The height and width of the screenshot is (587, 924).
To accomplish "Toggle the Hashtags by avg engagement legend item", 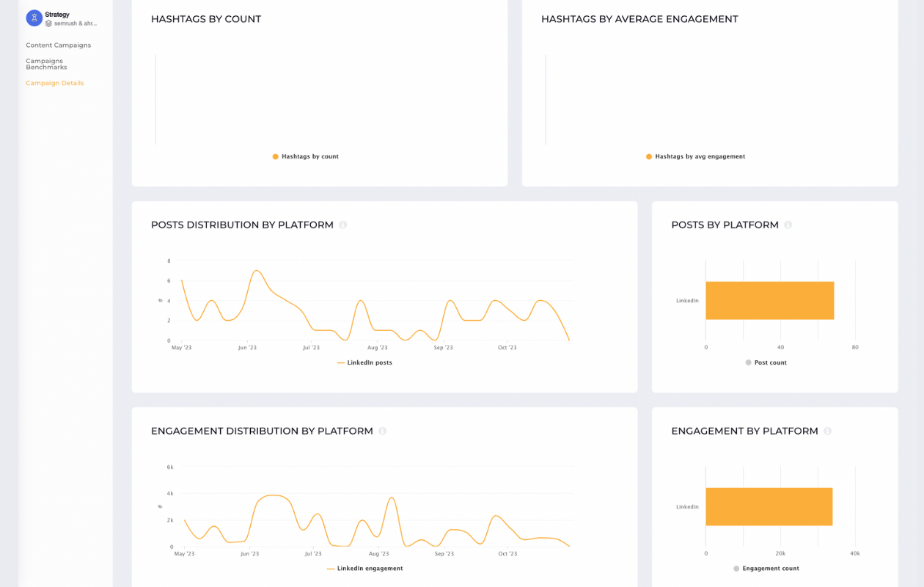I will click(x=695, y=156).
